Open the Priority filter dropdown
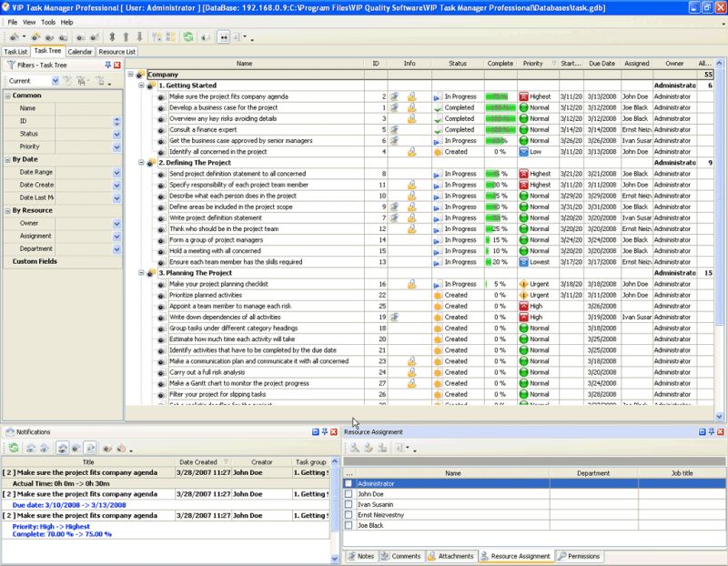Screen dimensions: 728x566 coord(116,147)
